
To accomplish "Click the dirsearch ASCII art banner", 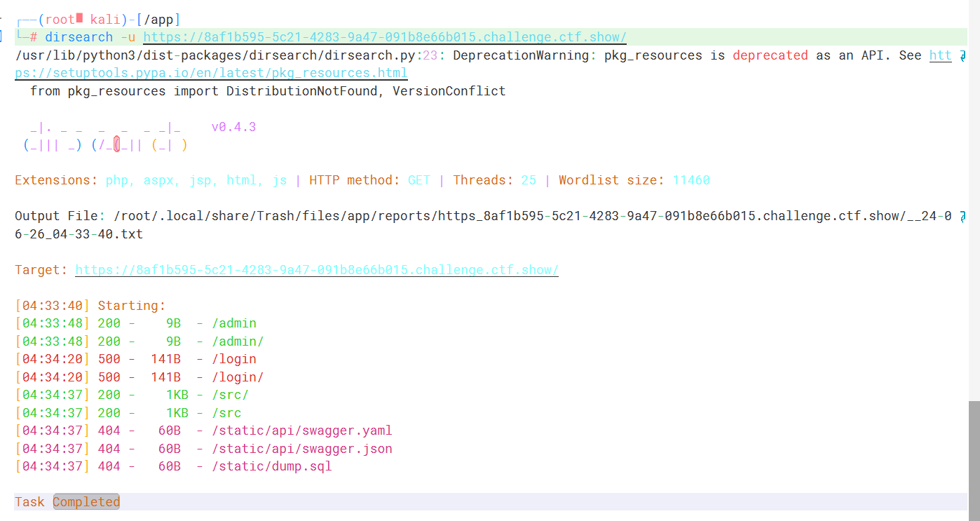I will (x=105, y=136).
